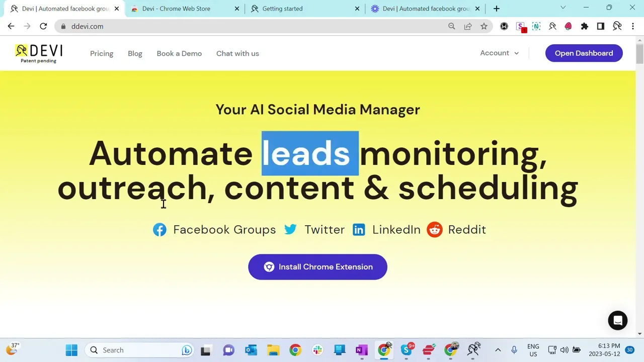Click the taskbar Search box
Viewport: 644px width, 362px height.
[140, 350]
